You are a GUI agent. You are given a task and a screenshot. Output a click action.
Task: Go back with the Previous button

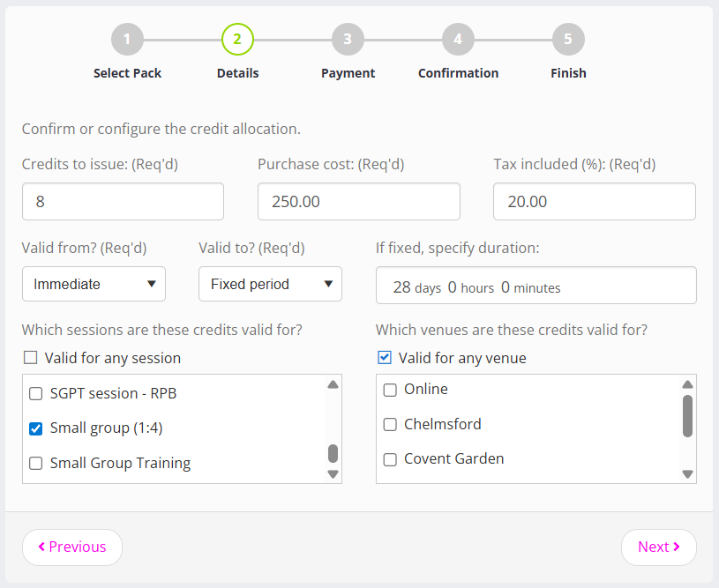click(x=72, y=547)
